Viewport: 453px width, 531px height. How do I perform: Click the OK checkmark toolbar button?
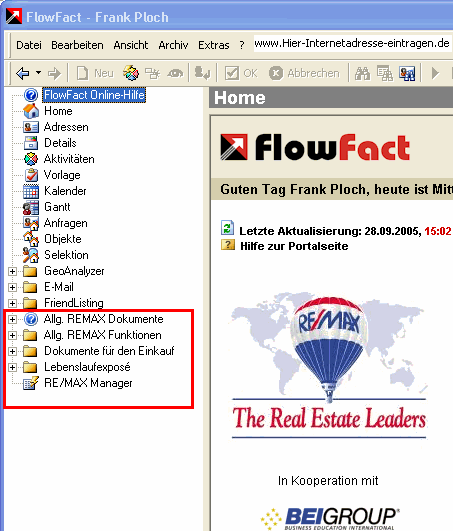[x=241, y=73]
